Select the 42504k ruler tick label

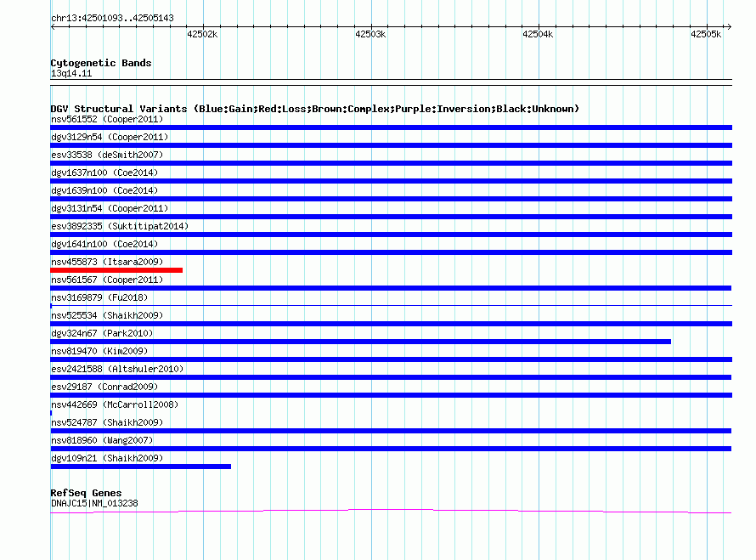click(538, 34)
